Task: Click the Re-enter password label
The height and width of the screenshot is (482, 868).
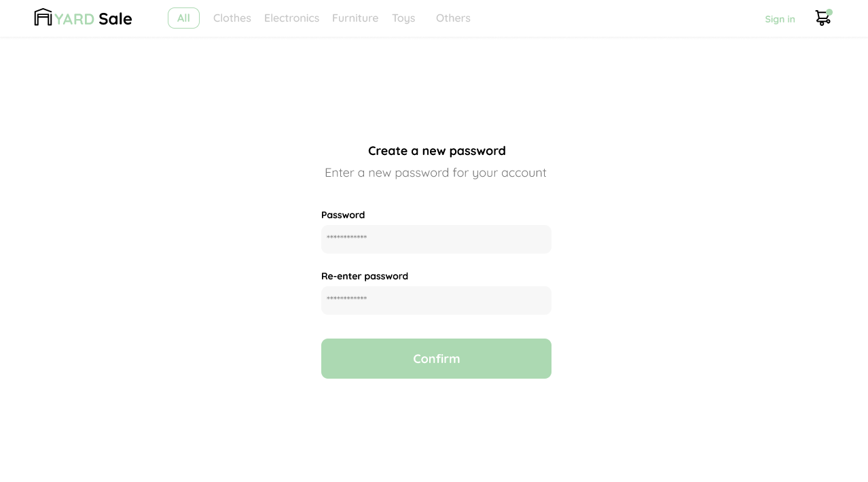Action: pos(365,276)
